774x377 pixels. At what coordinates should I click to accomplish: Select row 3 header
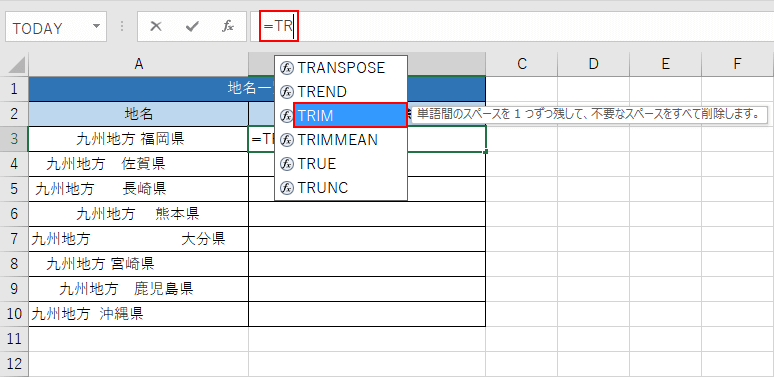[14, 139]
